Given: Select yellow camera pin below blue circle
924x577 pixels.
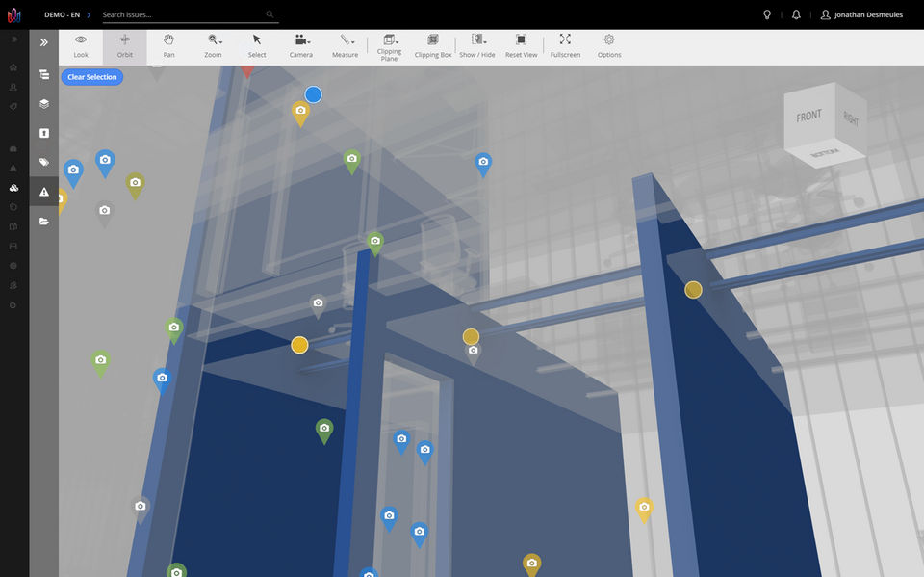Looking at the screenshot, I should tap(300, 113).
